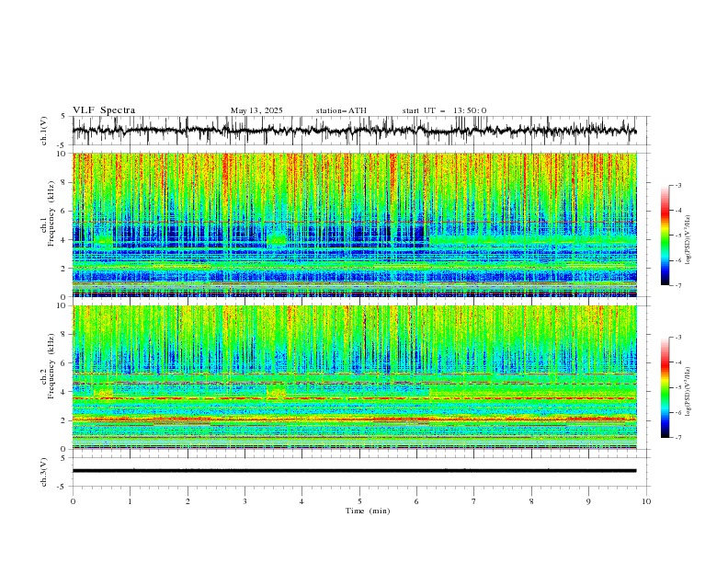Click the ch.2 spectrogram plot area
The height and width of the screenshot is (563, 728).
point(355,377)
